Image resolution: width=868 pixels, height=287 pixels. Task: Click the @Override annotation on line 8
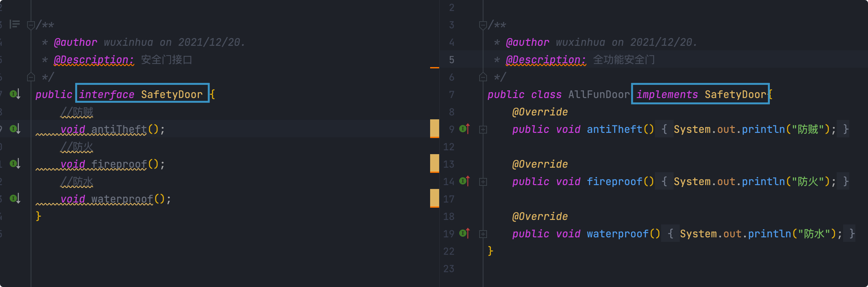point(540,112)
